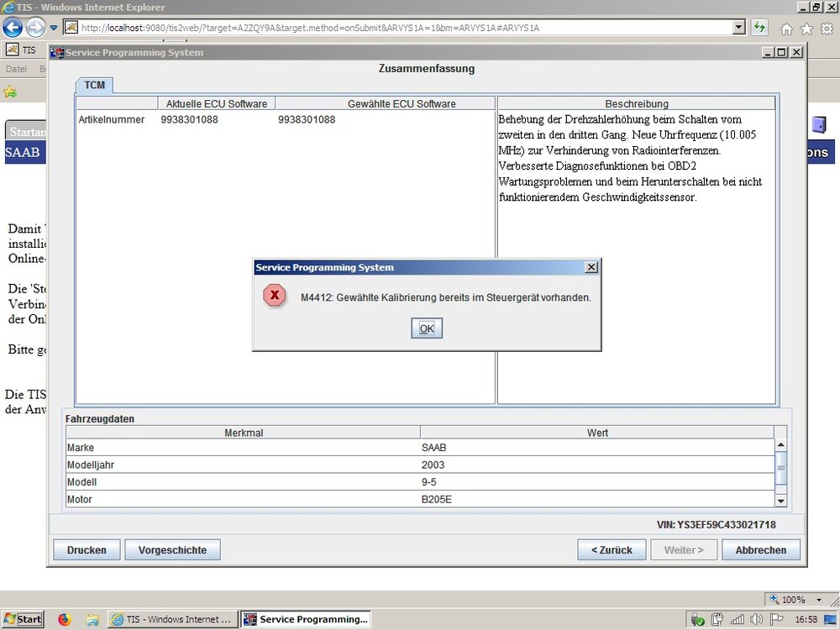This screenshot has width=840, height=630.
Task: Open the file explorer taskbar icon
Action: coord(92,620)
